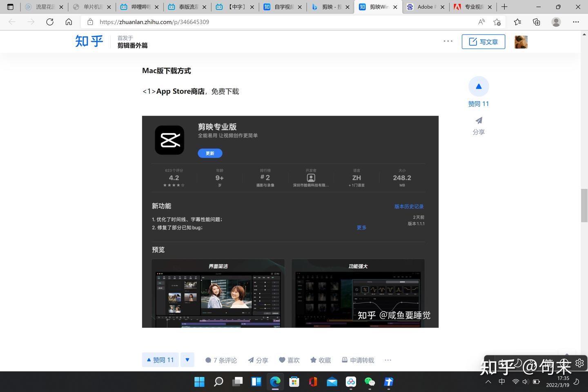
Task: Go to the browser home page
Action: [x=69, y=22]
